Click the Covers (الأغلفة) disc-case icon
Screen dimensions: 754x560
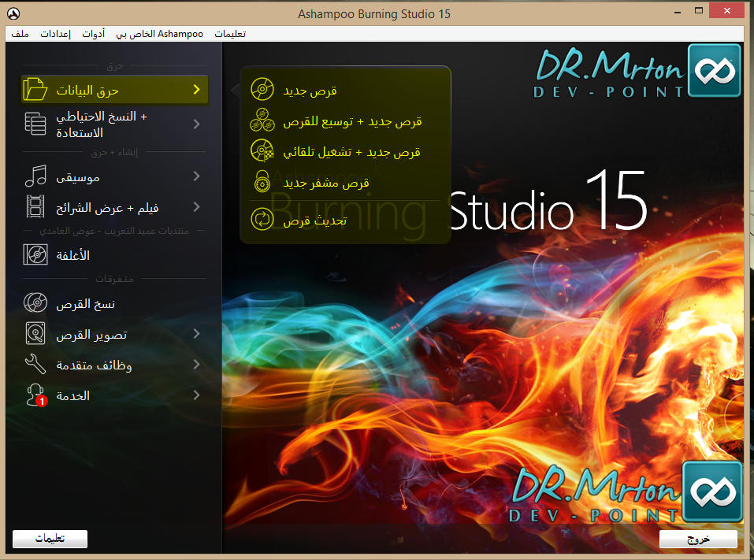[35, 254]
